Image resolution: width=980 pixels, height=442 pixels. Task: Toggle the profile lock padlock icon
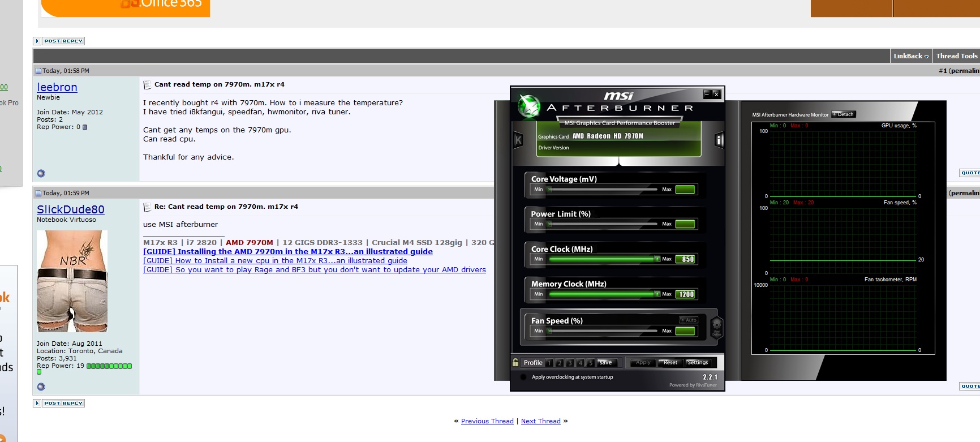click(515, 362)
